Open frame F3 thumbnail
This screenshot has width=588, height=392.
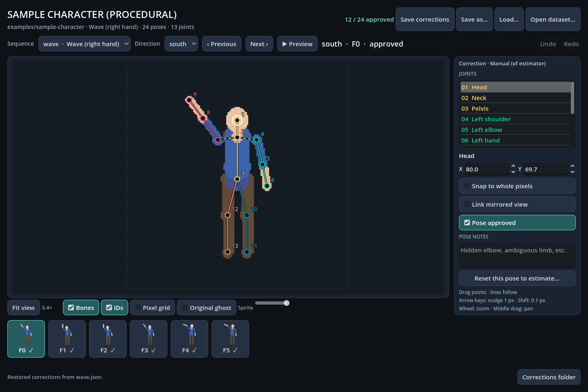149,339
